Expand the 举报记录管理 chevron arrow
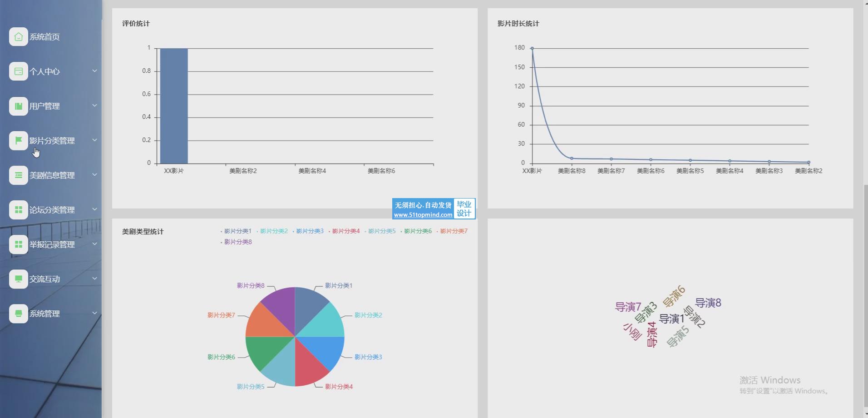 point(94,244)
